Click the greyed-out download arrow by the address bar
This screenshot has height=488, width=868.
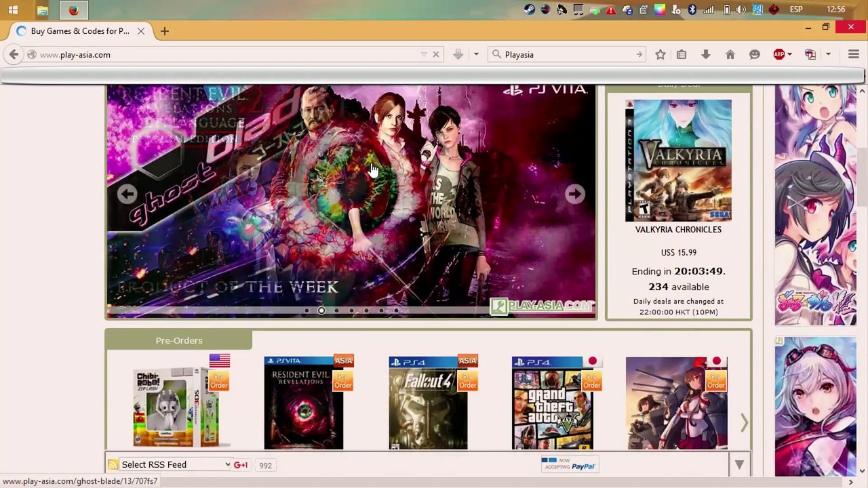click(458, 54)
